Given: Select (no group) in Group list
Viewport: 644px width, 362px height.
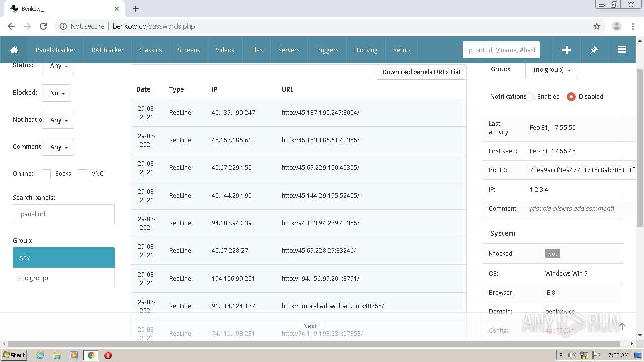Looking at the screenshot, I should point(63,278).
